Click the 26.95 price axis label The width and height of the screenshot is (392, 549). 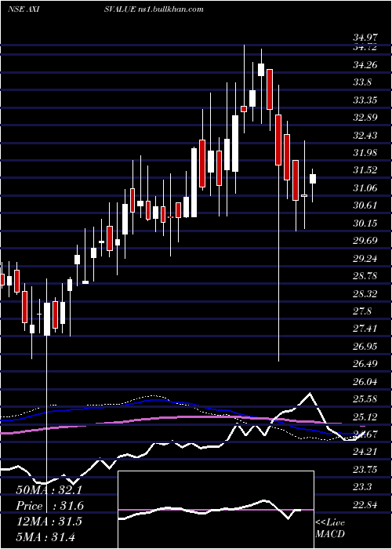[x=365, y=347]
